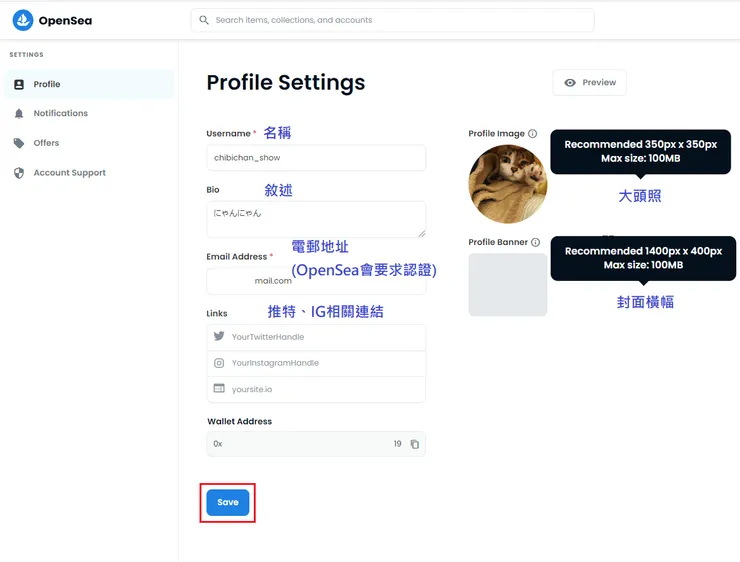
Task: Click the Profile Image info icon
Action: [532, 134]
